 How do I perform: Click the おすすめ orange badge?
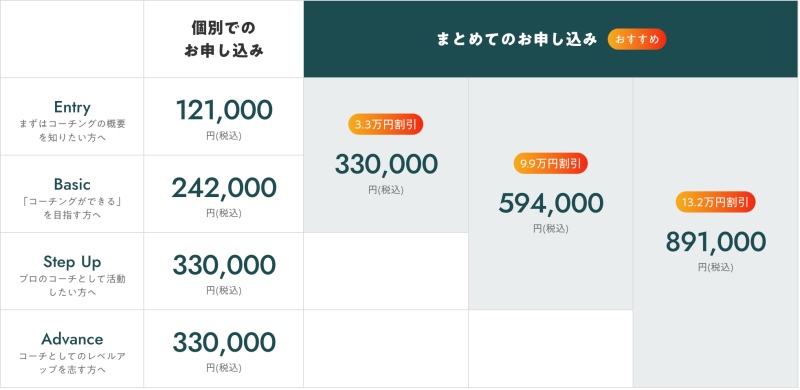tap(637, 39)
